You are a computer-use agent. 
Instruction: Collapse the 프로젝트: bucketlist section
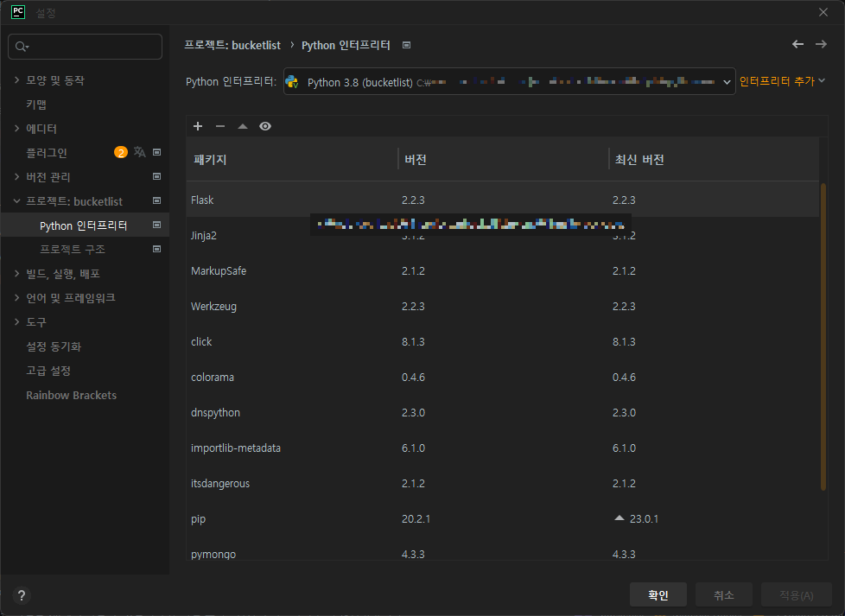(16, 201)
